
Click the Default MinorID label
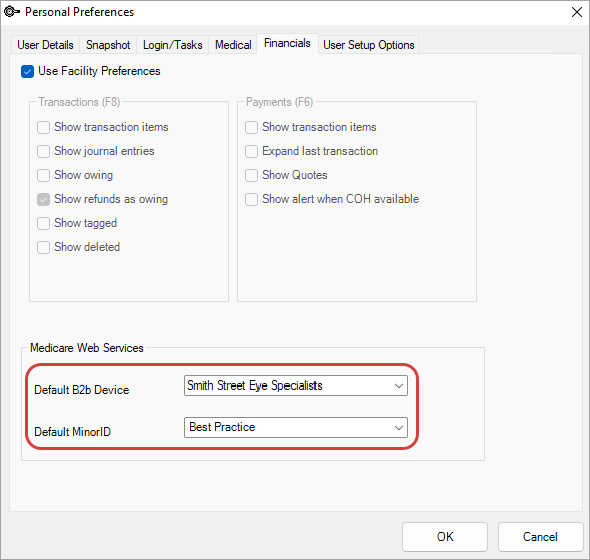[73, 432]
